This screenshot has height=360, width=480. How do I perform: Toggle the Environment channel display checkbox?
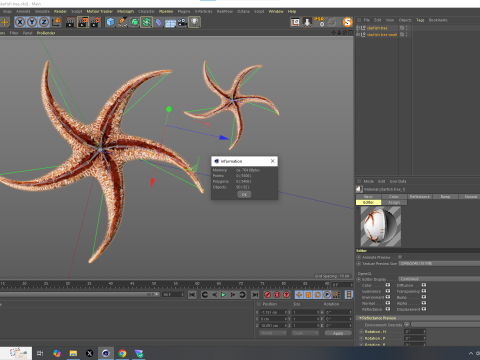tap(388, 297)
